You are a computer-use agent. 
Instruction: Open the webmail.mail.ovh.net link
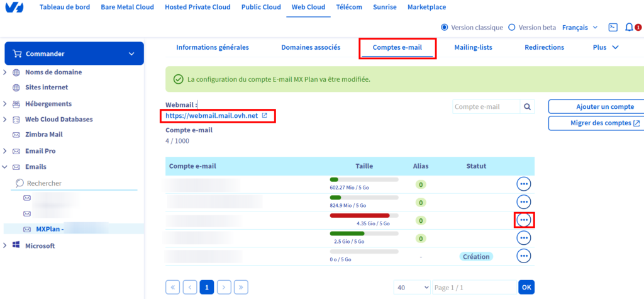[x=211, y=116]
